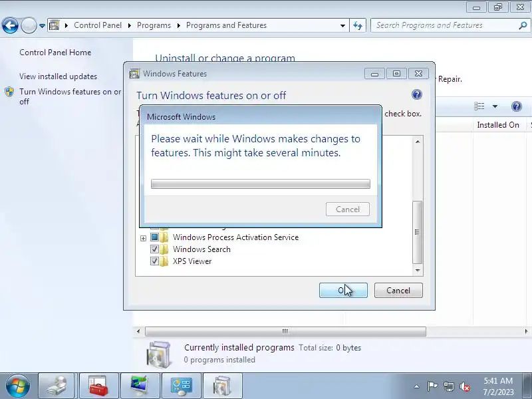Click the progress bar in Microsoft Windows dialog
This screenshot has width=532, height=399.
261,184
